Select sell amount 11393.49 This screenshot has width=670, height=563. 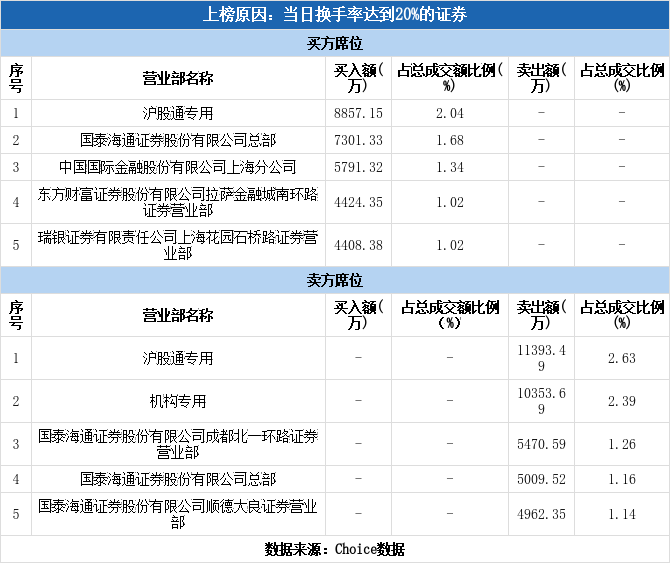tap(541, 358)
